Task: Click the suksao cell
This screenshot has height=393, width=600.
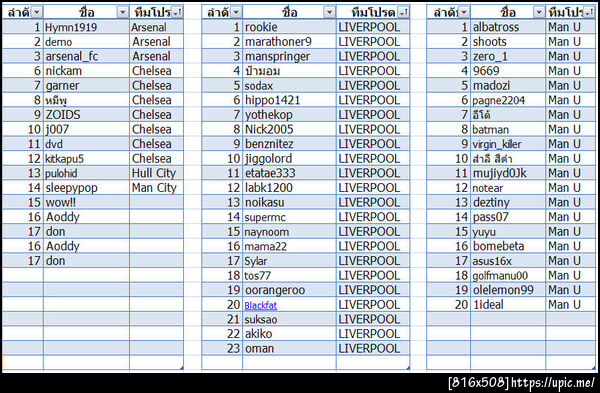Action: [289, 319]
